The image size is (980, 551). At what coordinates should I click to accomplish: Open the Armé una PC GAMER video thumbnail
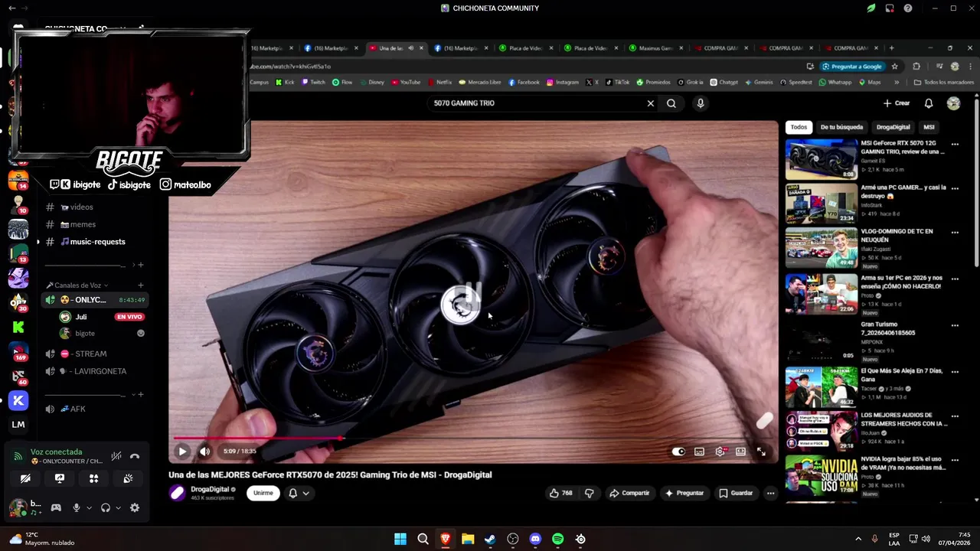tap(821, 204)
